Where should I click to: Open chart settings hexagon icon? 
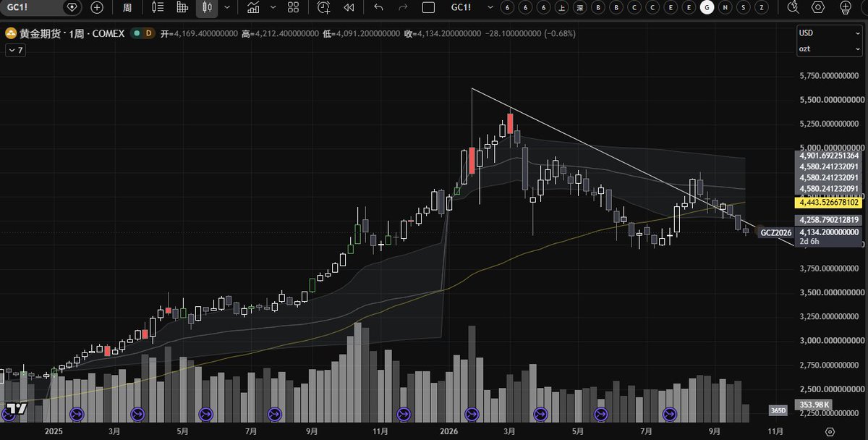click(x=818, y=7)
